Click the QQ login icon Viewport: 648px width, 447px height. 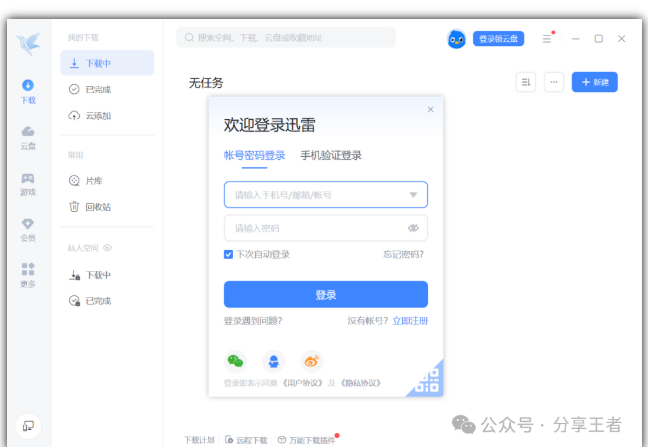[x=273, y=361]
